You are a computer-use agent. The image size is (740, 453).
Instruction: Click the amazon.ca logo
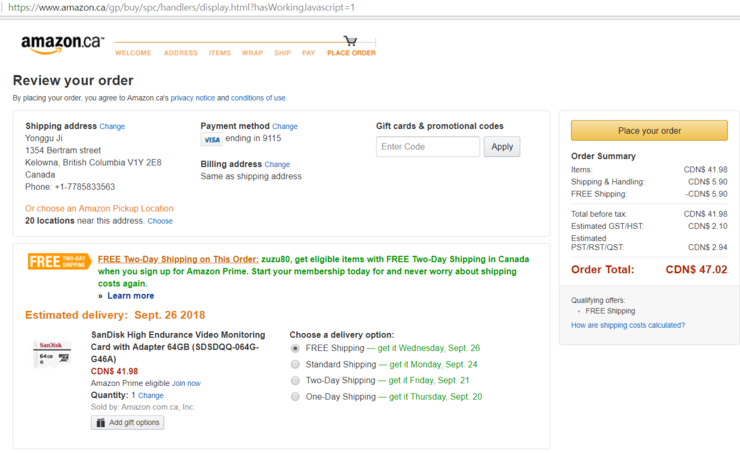(x=62, y=44)
